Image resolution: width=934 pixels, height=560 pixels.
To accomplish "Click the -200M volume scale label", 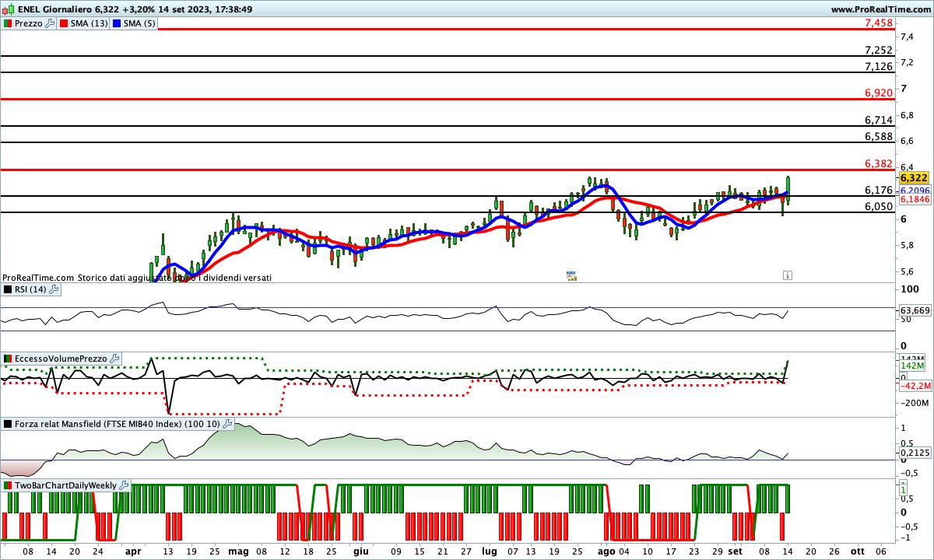I will coord(915,403).
